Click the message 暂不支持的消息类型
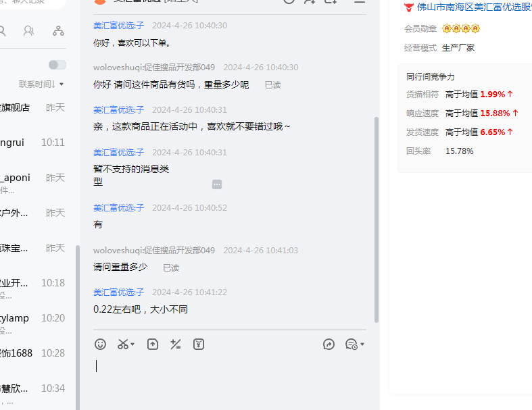The height and width of the screenshot is (410, 532). click(x=131, y=176)
